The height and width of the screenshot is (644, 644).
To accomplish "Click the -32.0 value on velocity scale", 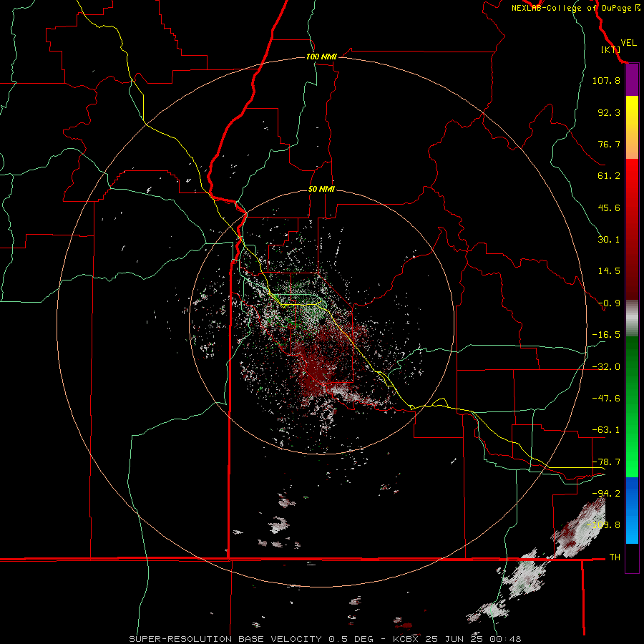I will [x=606, y=367].
